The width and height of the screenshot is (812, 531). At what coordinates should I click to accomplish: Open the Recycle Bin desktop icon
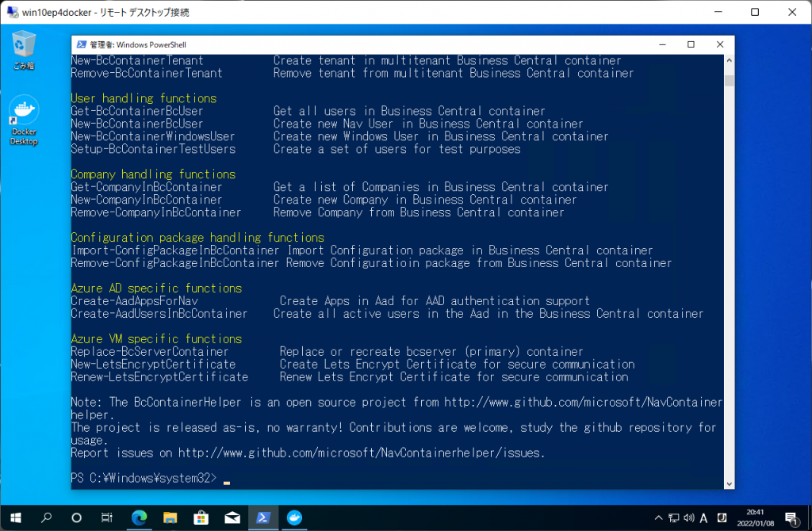coord(24,50)
